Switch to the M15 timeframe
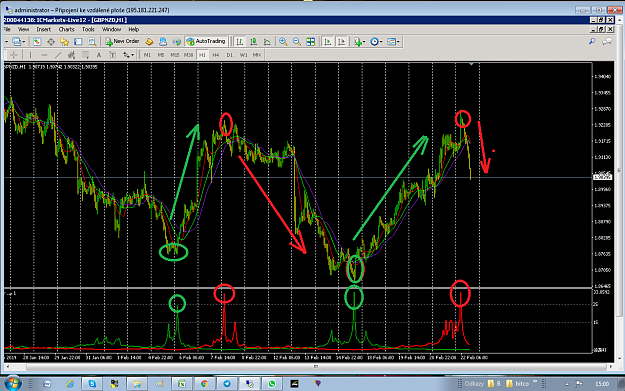The width and height of the screenshot is (625, 391). tap(175, 55)
